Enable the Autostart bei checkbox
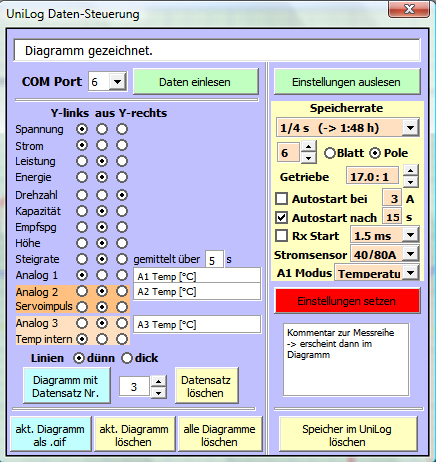The width and height of the screenshot is (436, 462). tap(282, 199)
